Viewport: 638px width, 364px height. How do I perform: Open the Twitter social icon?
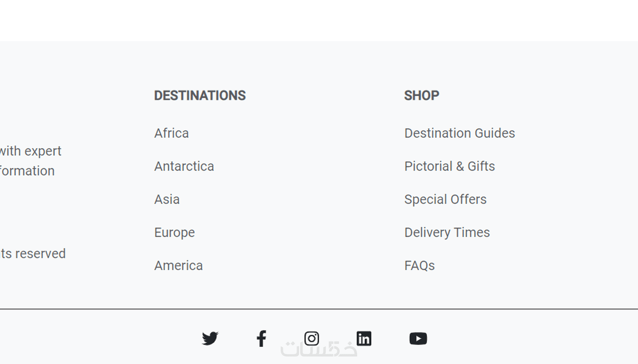tap(210, 338)
